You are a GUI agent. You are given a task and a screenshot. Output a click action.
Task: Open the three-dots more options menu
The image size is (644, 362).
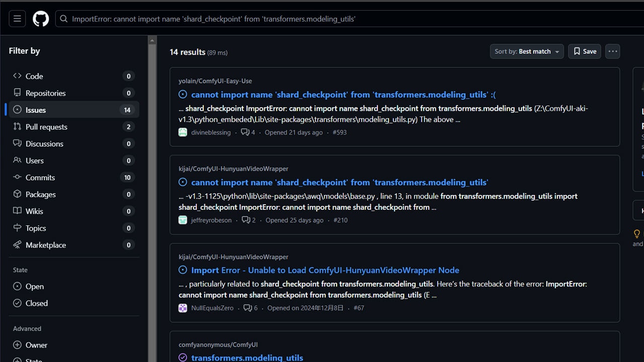[612, 51]
